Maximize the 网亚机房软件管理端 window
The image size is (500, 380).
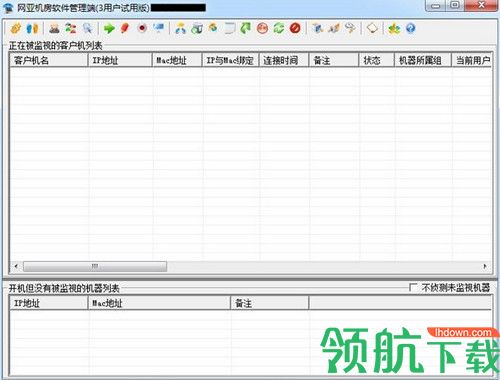pos(455,5)
